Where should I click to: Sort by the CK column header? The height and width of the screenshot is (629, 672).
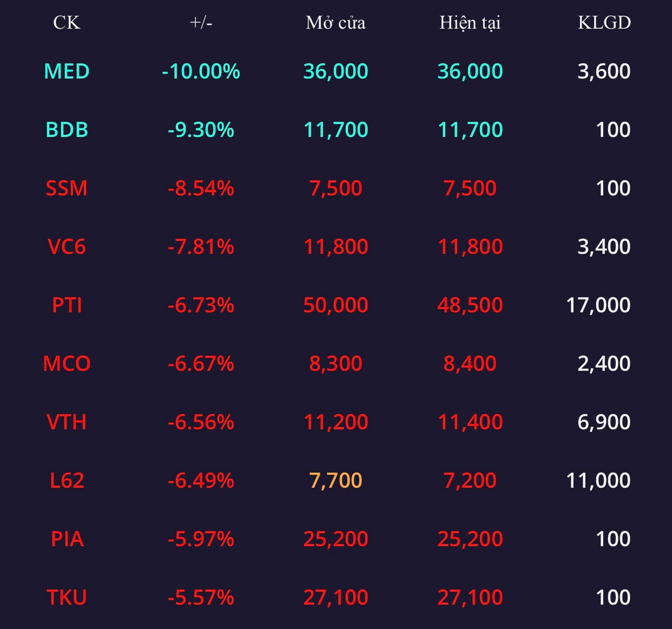tap(67, 23)
